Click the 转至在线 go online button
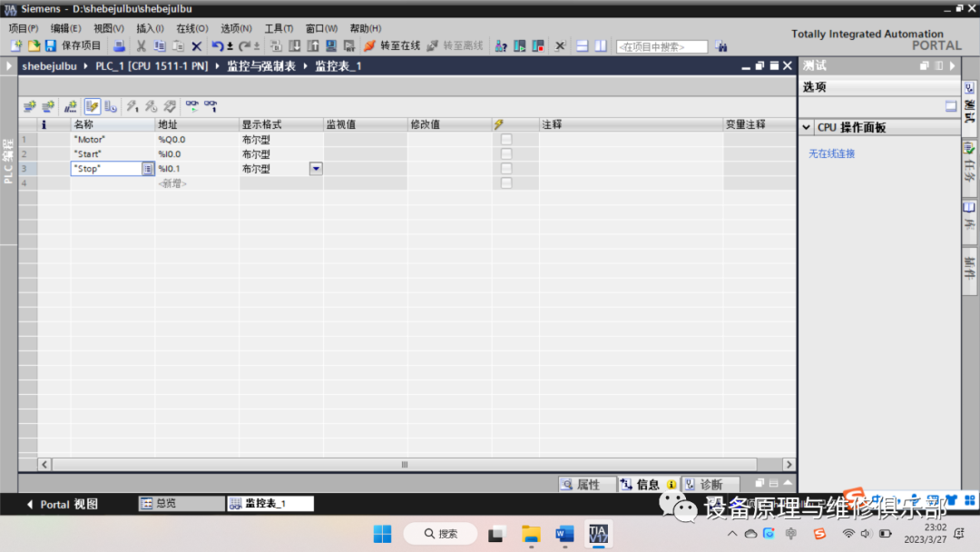Screen dimensions: 980x552 pos(393,45)
